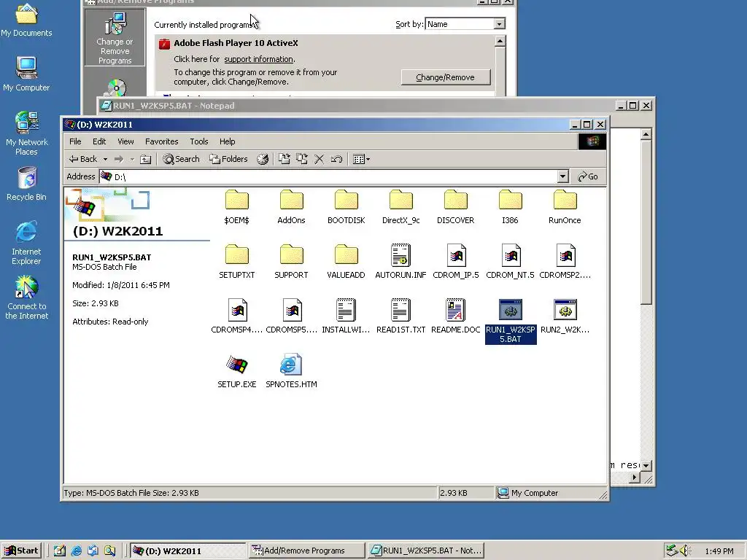Select the CDROM_NT.5 file
This screenshot has width=747, height=560.
(510, 262)
